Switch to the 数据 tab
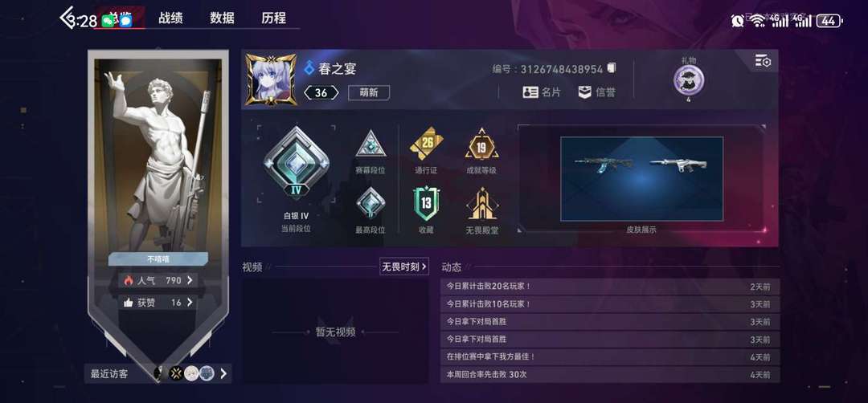The width and height of the screenshot is (868, 403). point(222,18)
